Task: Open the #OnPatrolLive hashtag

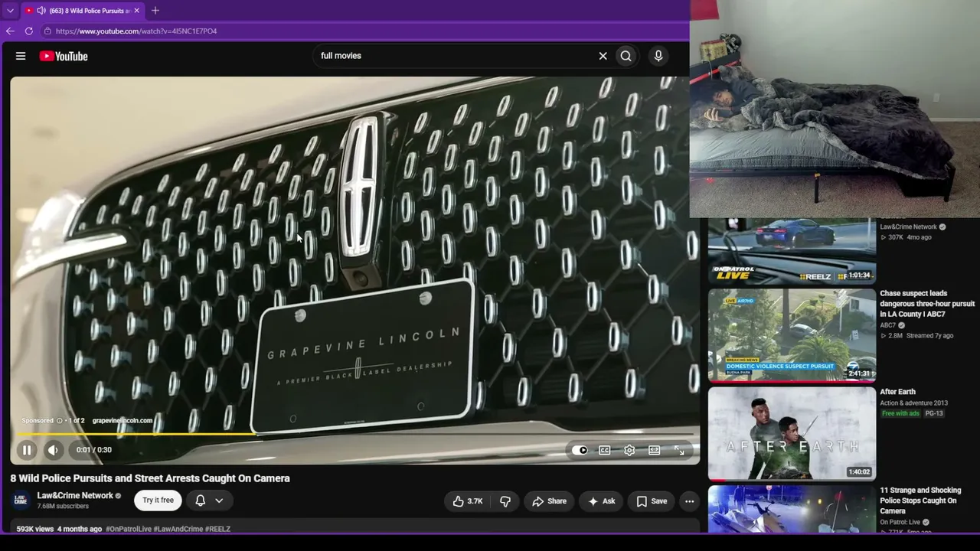Action: click(129, 529)
